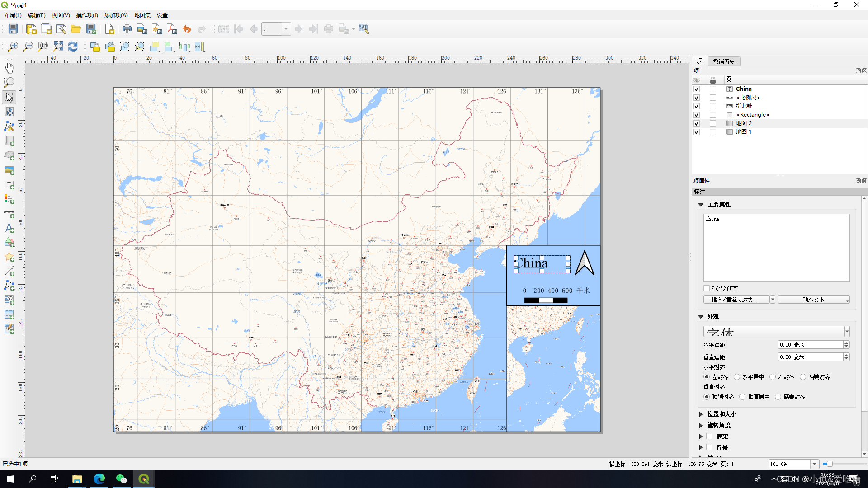Duplicate the current layout

46,29
